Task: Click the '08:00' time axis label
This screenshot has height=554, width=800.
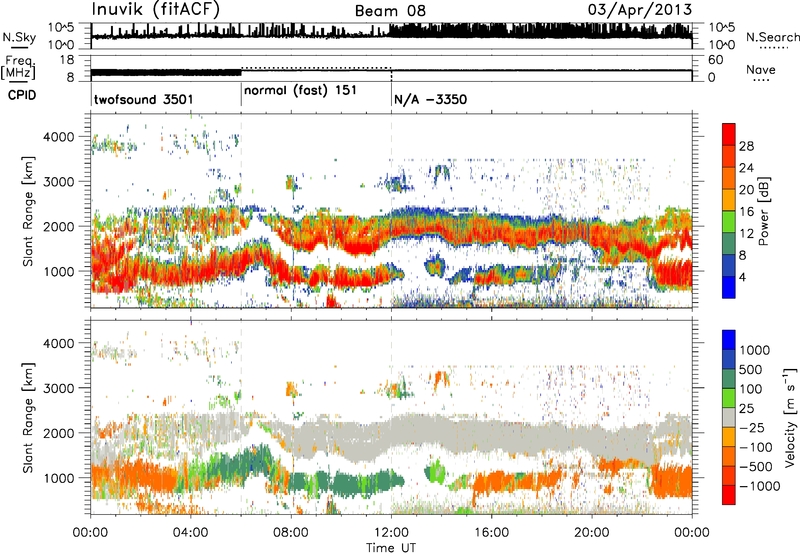Action: [x=291, y=532]
